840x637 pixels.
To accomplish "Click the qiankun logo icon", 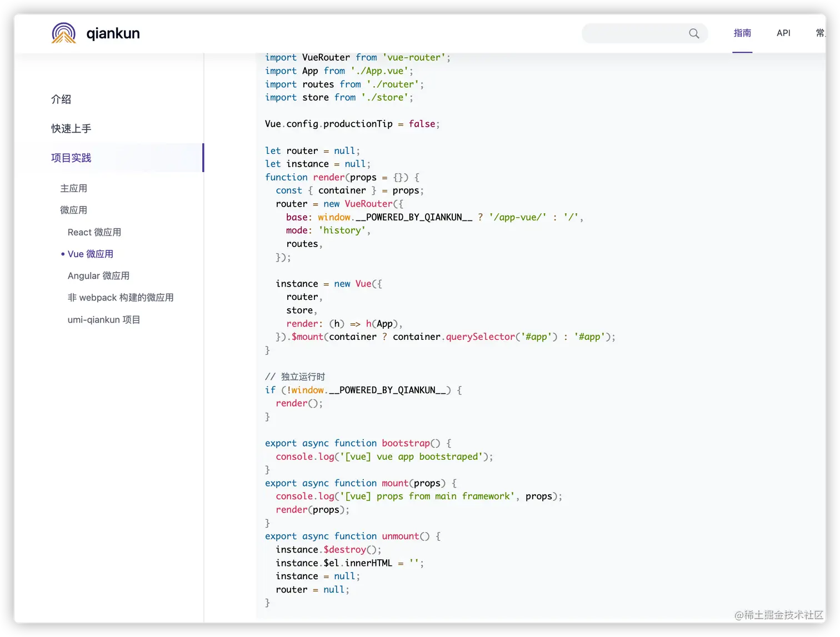I will tap(64, 33).
